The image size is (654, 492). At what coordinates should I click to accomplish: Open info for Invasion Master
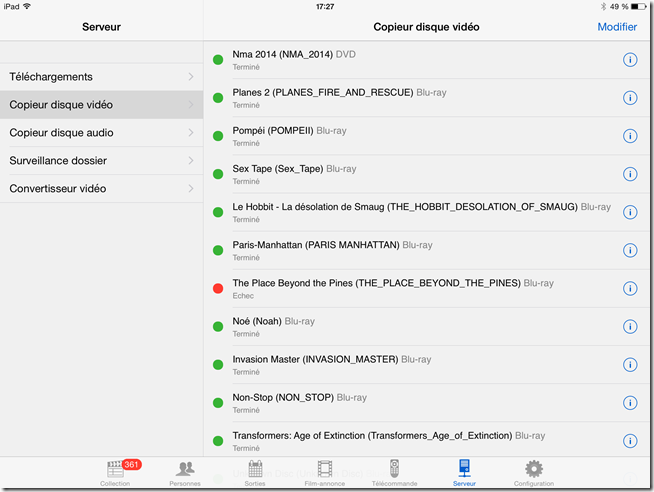[x=630, y=365]
